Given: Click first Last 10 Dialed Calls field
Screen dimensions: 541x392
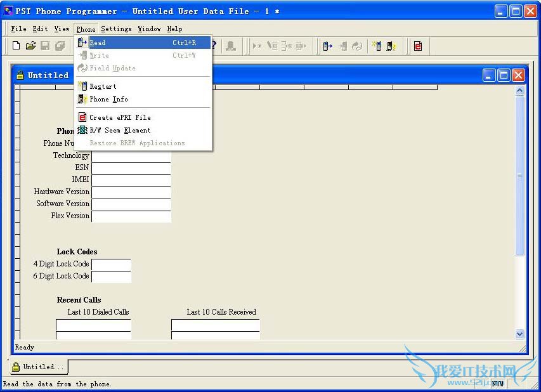Looking at the screenshot, I should tap(93, 325).
